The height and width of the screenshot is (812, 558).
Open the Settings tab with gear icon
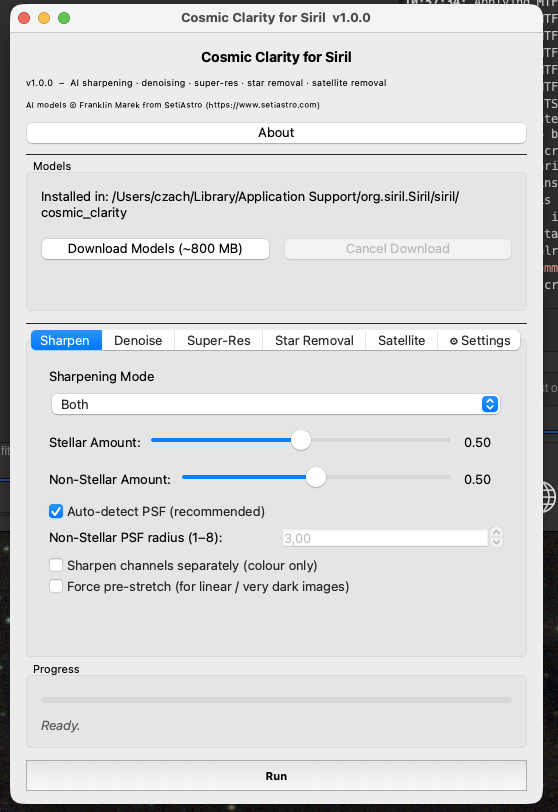click(479, 340)
